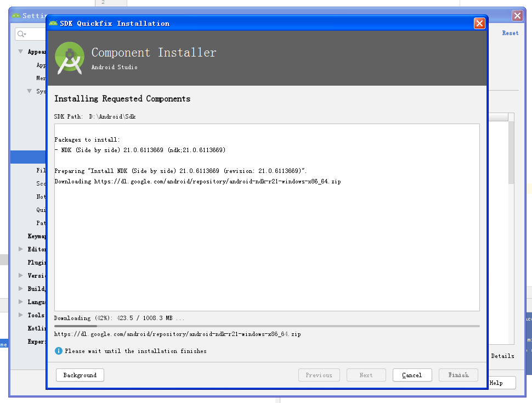Select Keymap in Settings tree
Image resolution: width=532 pixels, height=403 pixels.
coord(37,236)
